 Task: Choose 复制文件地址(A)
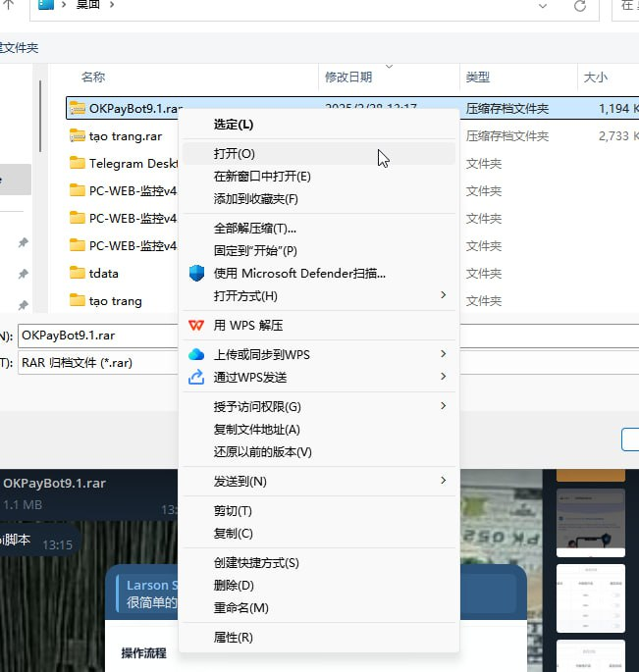click(319, 430)
